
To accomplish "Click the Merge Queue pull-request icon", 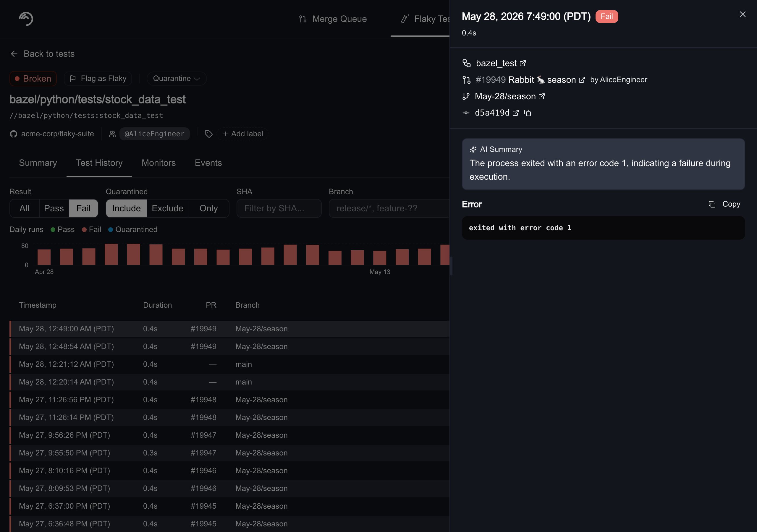I will tap(303, 19).
